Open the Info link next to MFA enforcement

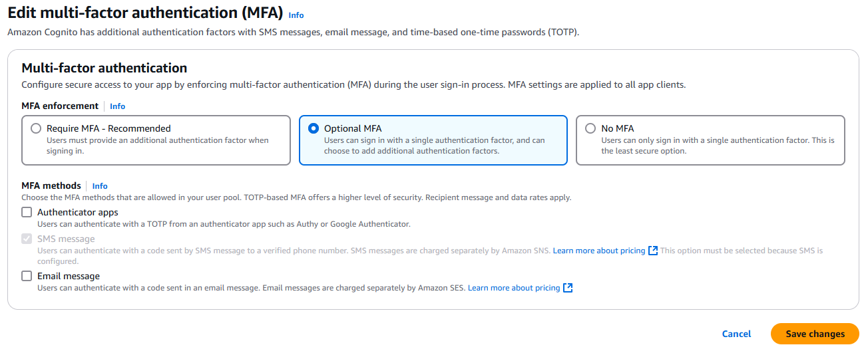pyautogui.click(x=117, y=106)
